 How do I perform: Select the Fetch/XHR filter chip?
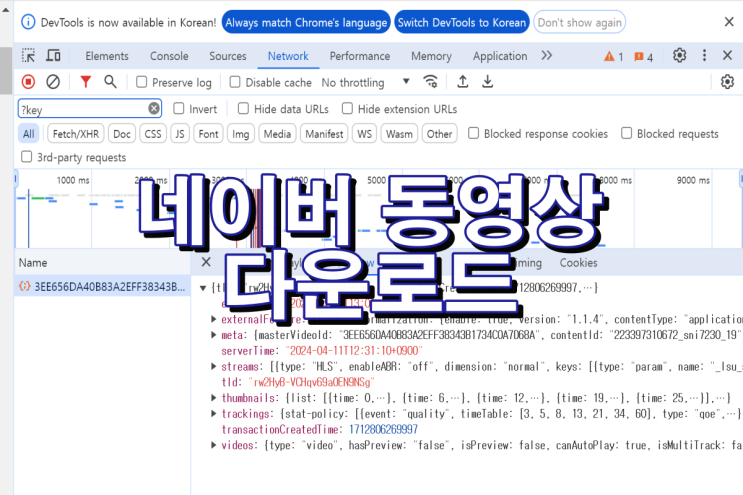click(x=75, y=134)
